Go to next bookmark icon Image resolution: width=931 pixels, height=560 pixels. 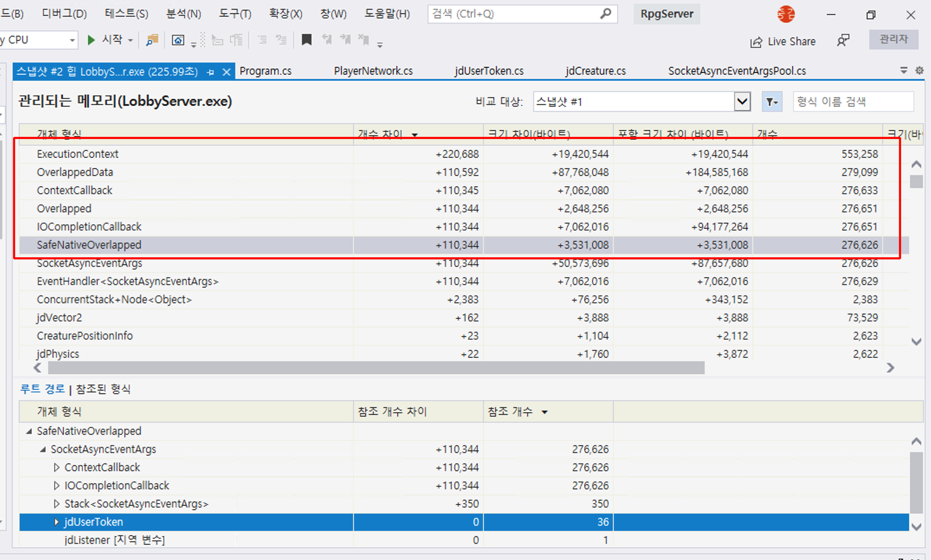click(x=345, y=40)
